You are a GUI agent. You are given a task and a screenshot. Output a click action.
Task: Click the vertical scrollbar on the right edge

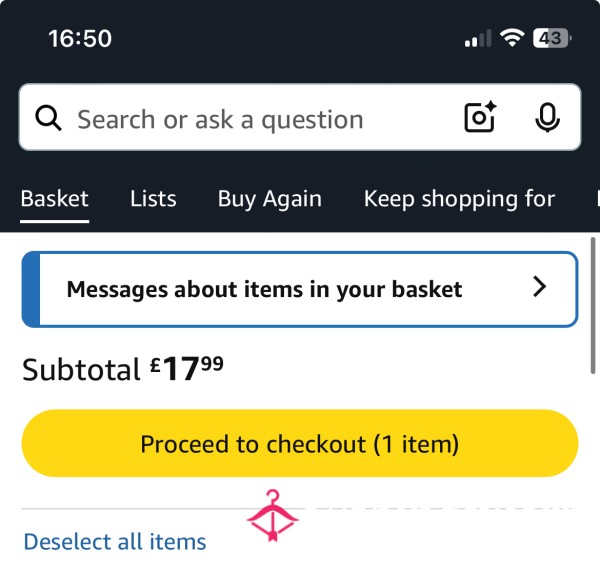[593, 305]
